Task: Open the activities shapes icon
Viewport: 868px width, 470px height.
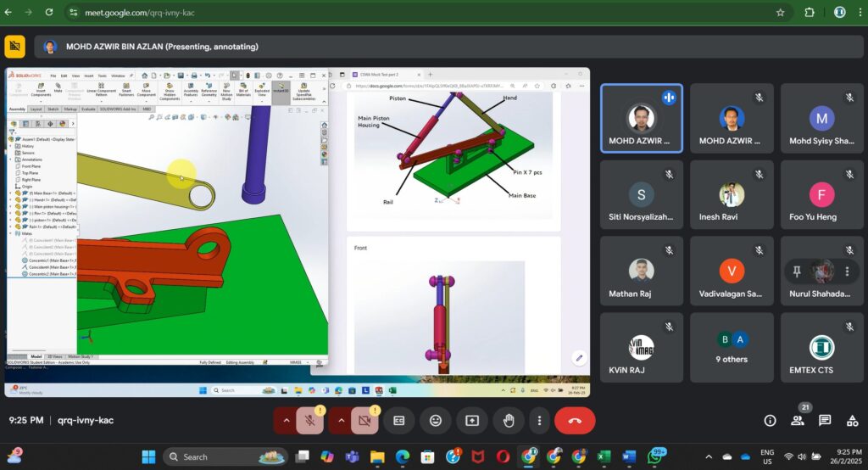Action: pos(851,420)
